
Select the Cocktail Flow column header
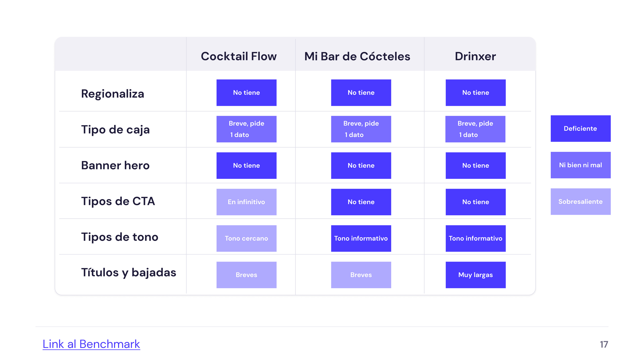[x=239, y=56]
